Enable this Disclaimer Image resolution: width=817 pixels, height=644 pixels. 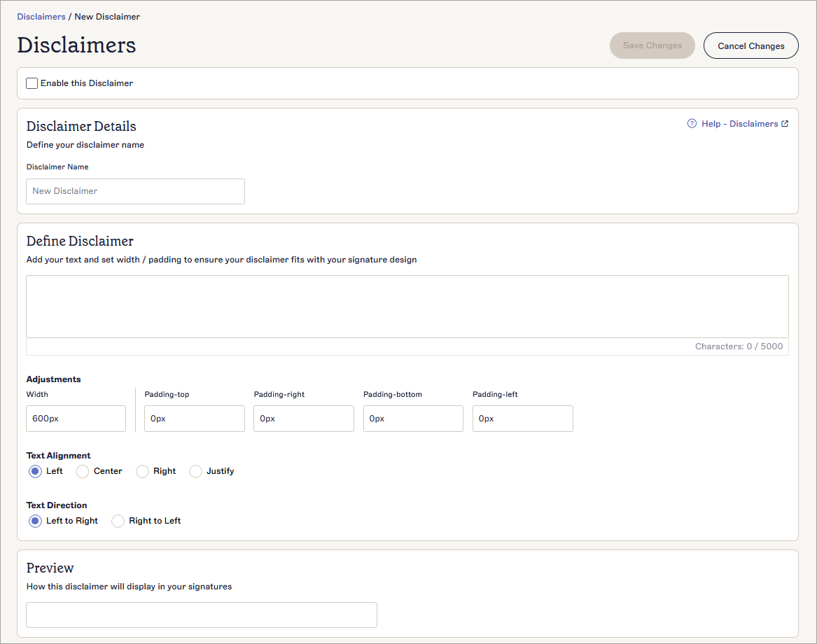click(32, 83)
